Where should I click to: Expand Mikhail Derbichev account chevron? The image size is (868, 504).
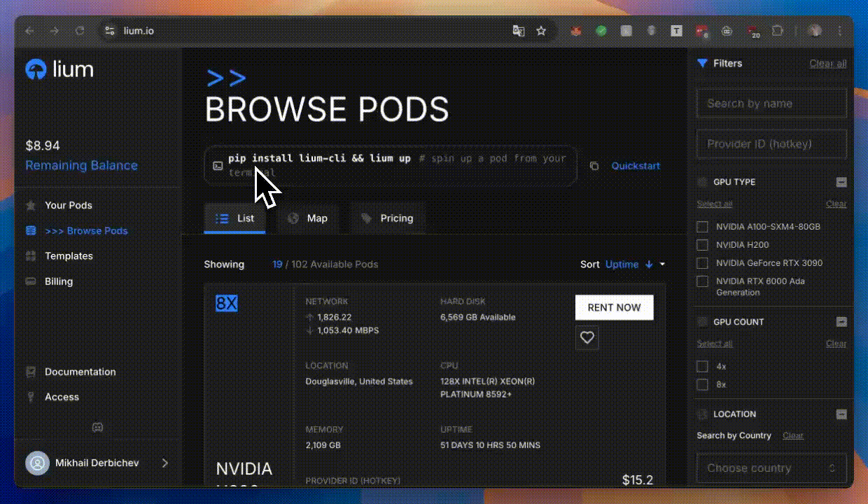[165, 463]
